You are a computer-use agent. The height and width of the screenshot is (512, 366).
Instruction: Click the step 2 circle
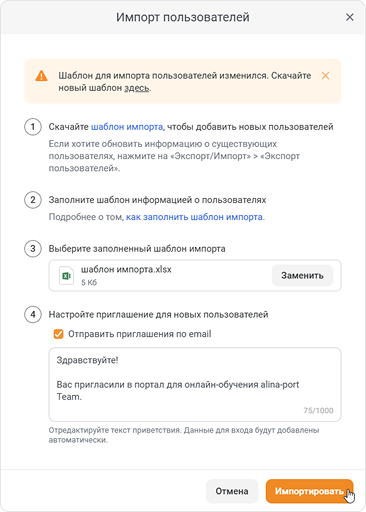[x=33, y=200]
